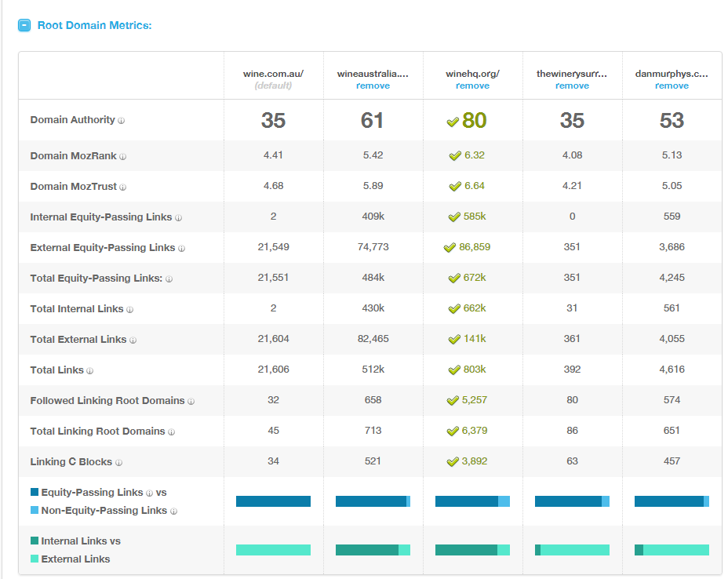Click green checkmark next to 3,892
The height and width of the screenshot is (579, 728).
click(x=453, y=462)
